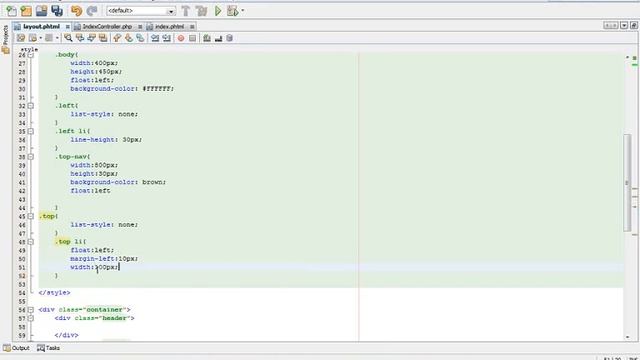
Task: Close the IndexController.php tab
Action: point(140,27)
